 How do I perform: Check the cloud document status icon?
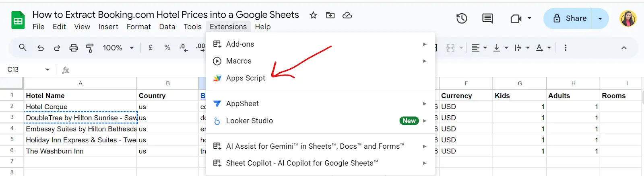(x=347, y=15)
